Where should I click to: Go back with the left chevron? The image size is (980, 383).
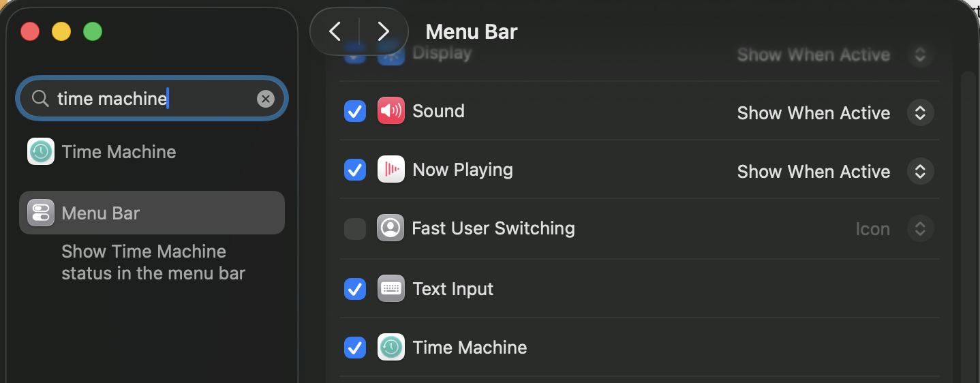335,31
